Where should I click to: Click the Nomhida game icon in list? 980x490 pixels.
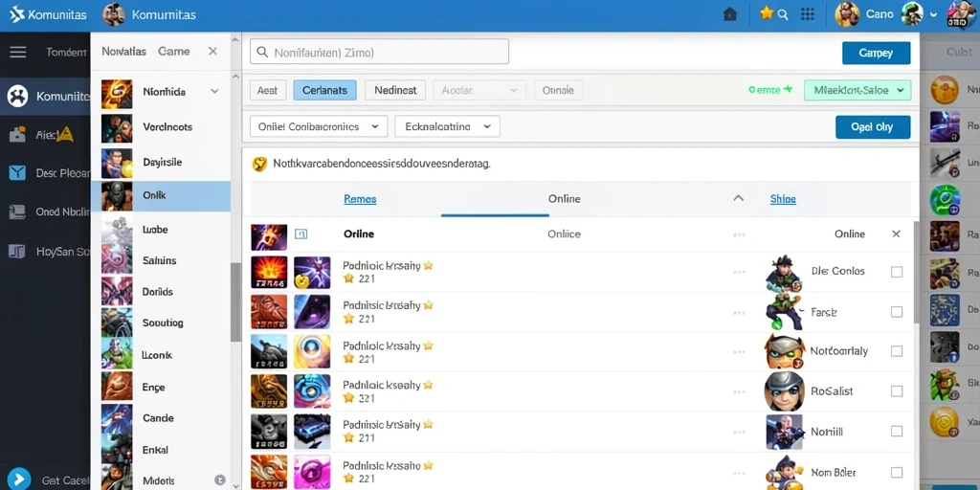117,92
